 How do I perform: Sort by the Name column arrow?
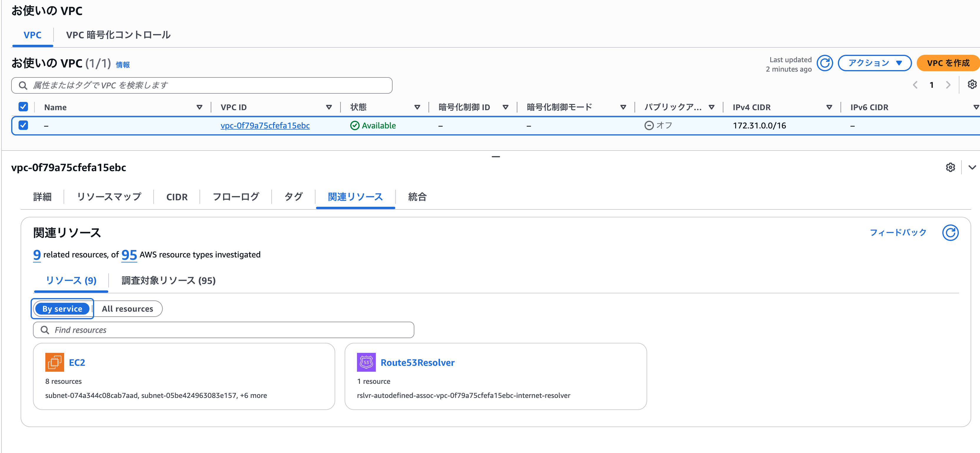199,107
